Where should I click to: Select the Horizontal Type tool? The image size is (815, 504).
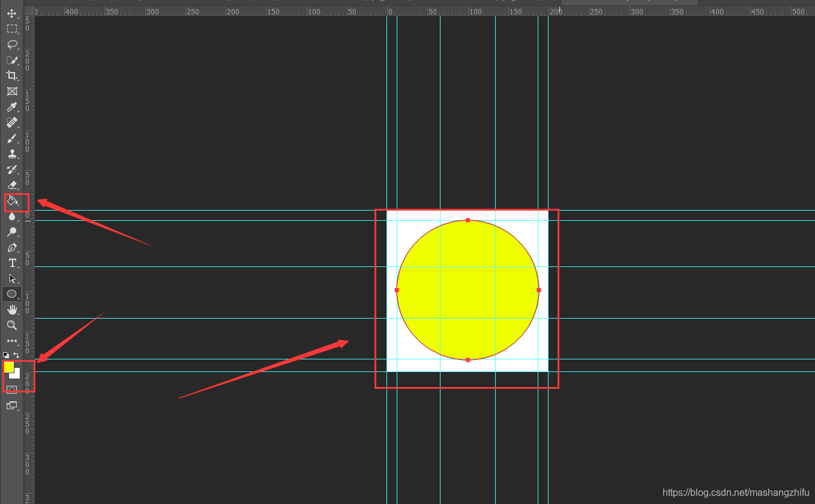(11, 263)
